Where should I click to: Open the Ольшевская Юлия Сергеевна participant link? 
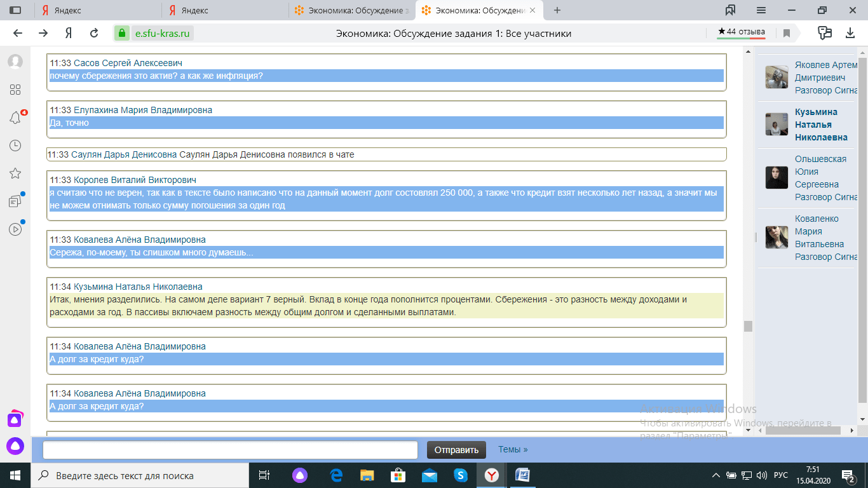point(820,172)
